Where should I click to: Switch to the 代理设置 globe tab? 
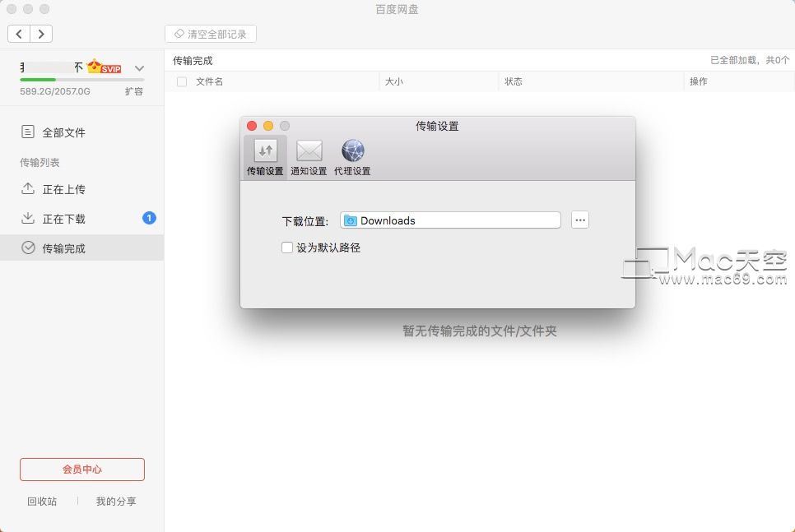tap(352, 157)
